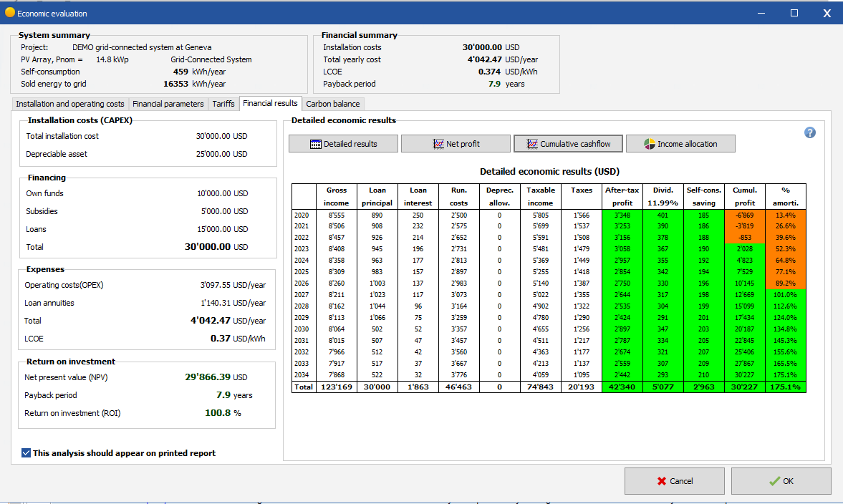Click cumulative profit cell 2'028 for 2023
Viewport: 843px width, 504px height.
pos(745,248)
